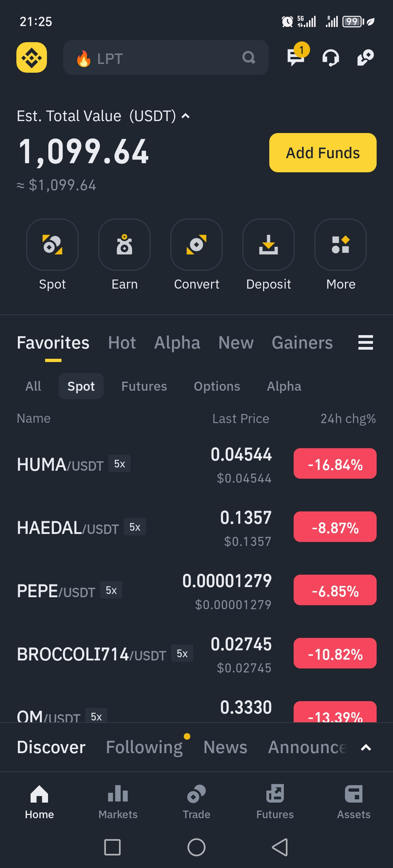Image resolution: width=393 pixels, height=868 pixels.
Task: Tap the LPT search field
Action: [x=160, y=57]
